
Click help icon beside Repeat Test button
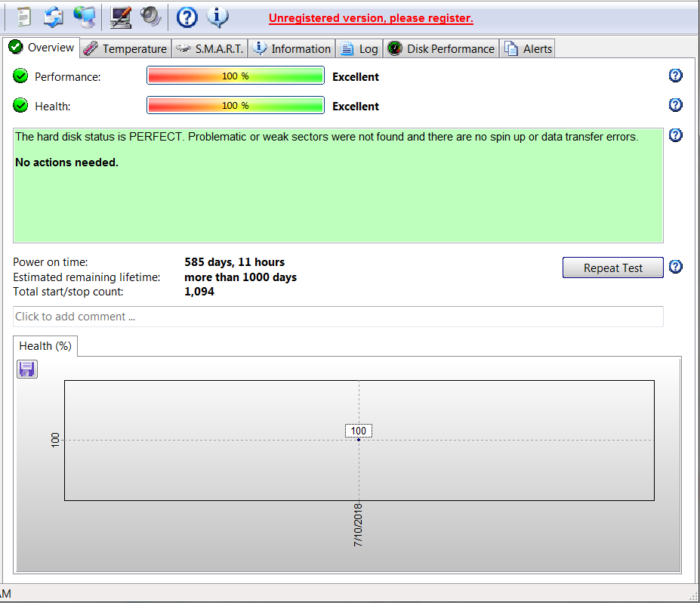coord(675,267)
